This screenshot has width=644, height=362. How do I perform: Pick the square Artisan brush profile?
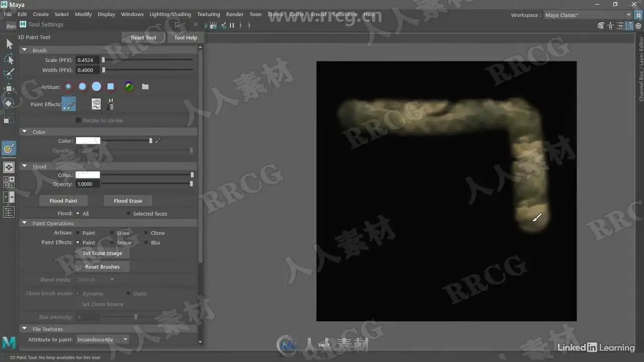pyautogui.click(x=111, y=86)
